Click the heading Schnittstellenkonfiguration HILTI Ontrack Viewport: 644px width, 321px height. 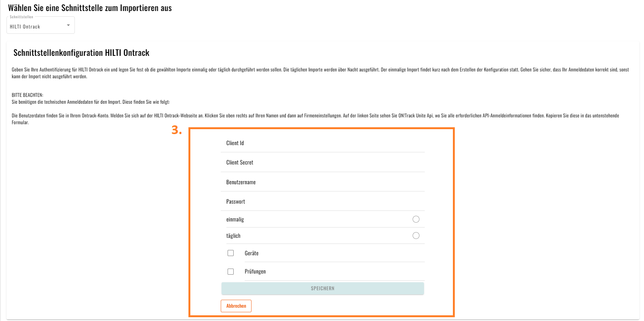[x=81, y=53]
